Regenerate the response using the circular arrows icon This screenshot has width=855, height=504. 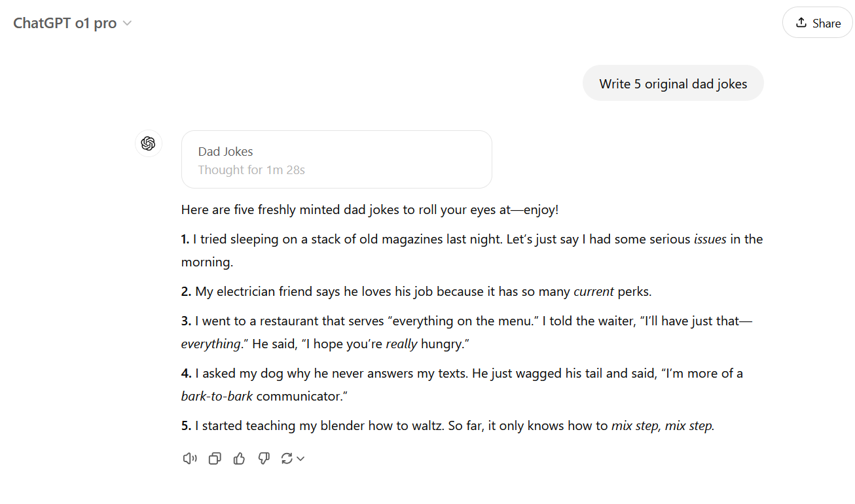coord(287,459)
